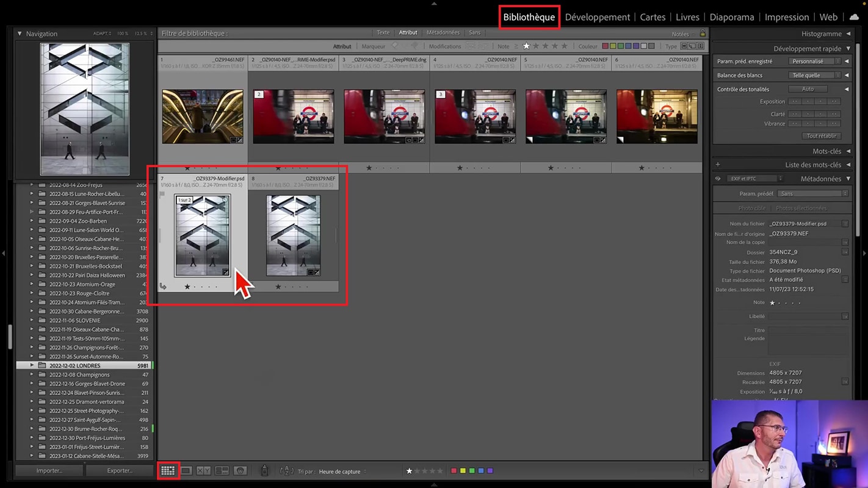Image resolution: width=868 pixels, height=488 pixels.
Task: Expand the 2022-12-02 LONDRES folder
Action: click(x=32, y=365)
